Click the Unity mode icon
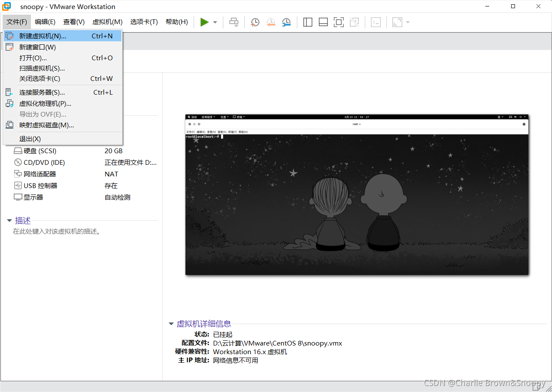This screenshot has width=552, height=392. pyautogui.click(x=354, y=22)
